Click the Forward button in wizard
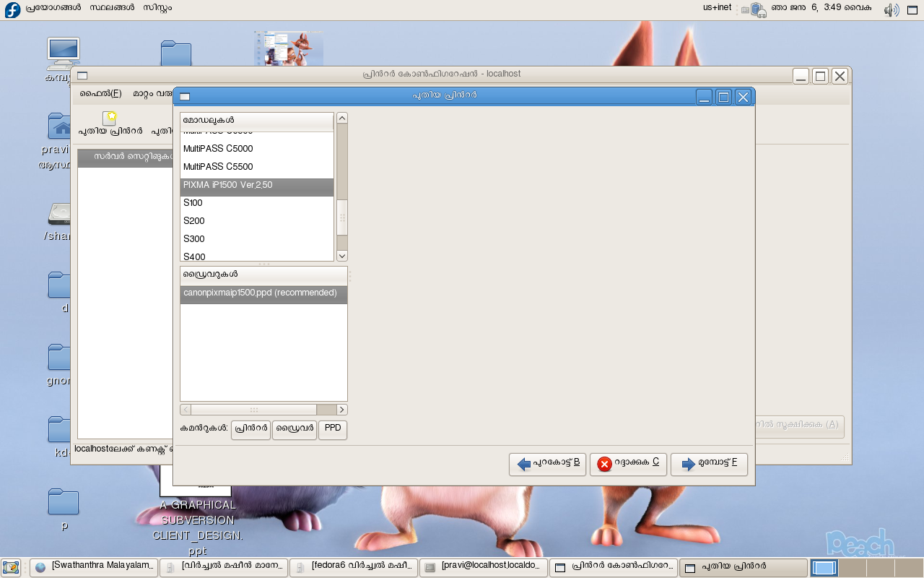Screen dimensions: 924x578 (709, 464)
